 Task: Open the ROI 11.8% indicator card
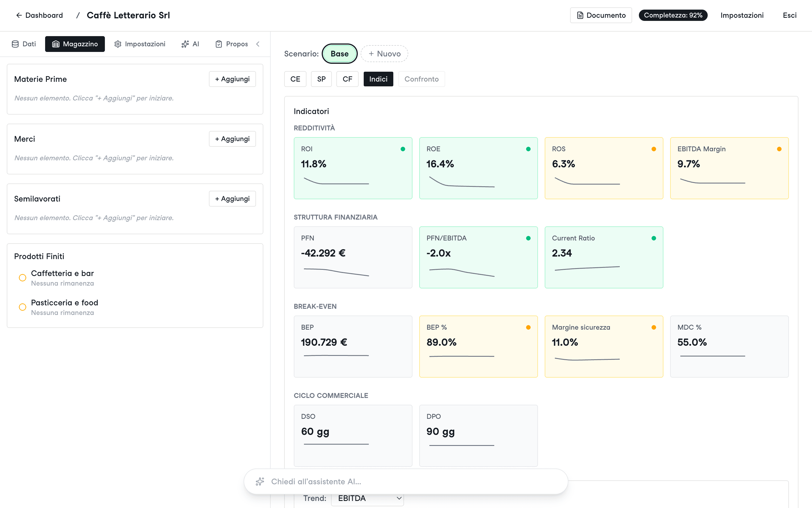click(x=353, y=168)
